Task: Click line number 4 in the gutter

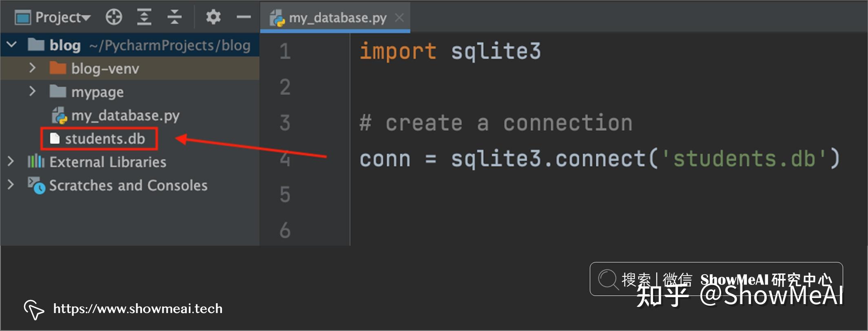Action: tap(285, 159)
